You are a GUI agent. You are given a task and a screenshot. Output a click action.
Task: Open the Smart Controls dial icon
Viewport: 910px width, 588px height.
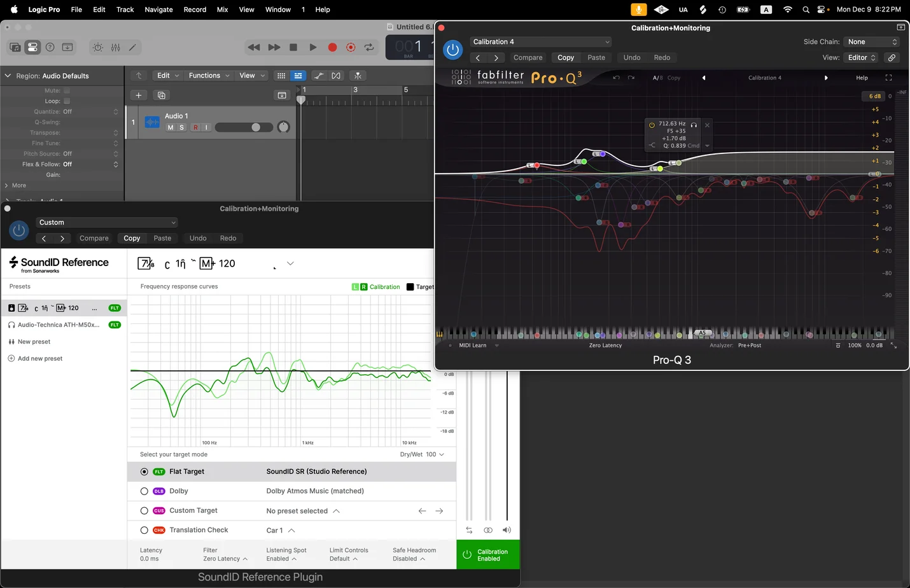pyautogui.click(x=98, y=47)
